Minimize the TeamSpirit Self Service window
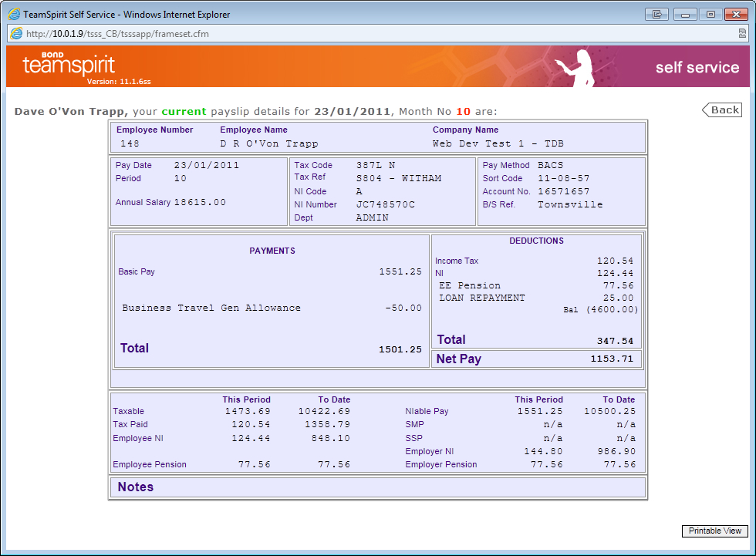756x556 pixels. click(x=685, y=14)
